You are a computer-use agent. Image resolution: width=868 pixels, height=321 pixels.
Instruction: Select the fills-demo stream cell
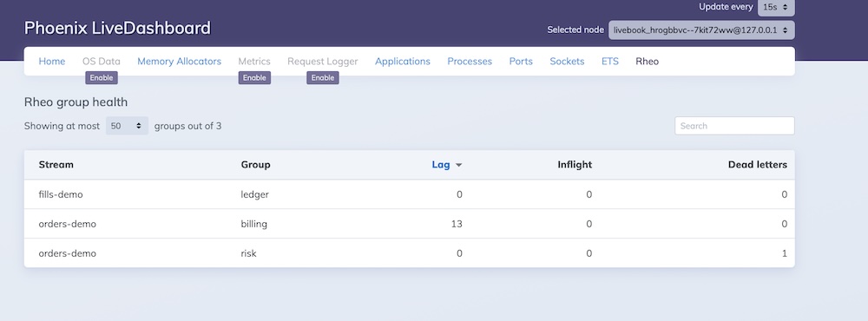pos(61,194)
